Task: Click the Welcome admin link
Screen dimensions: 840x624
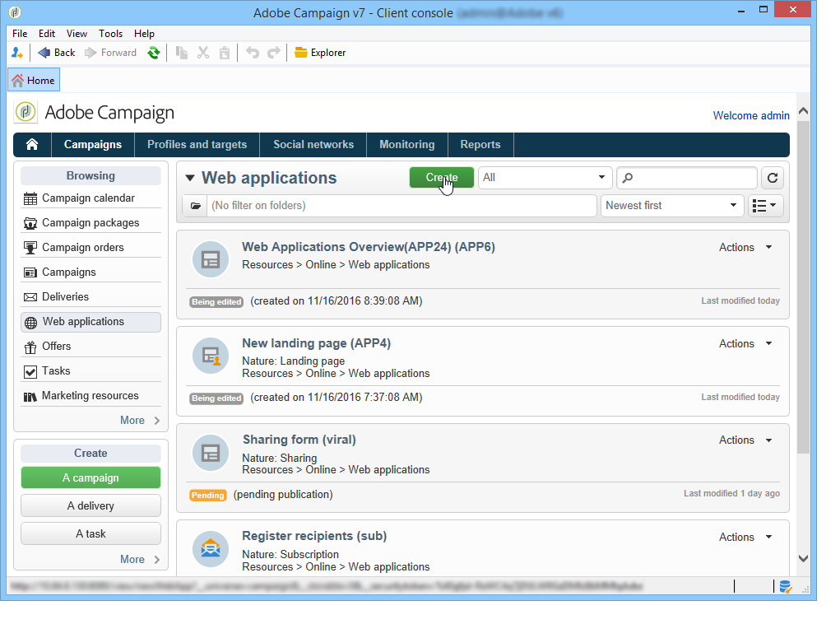Action: (x=751, y=115)
